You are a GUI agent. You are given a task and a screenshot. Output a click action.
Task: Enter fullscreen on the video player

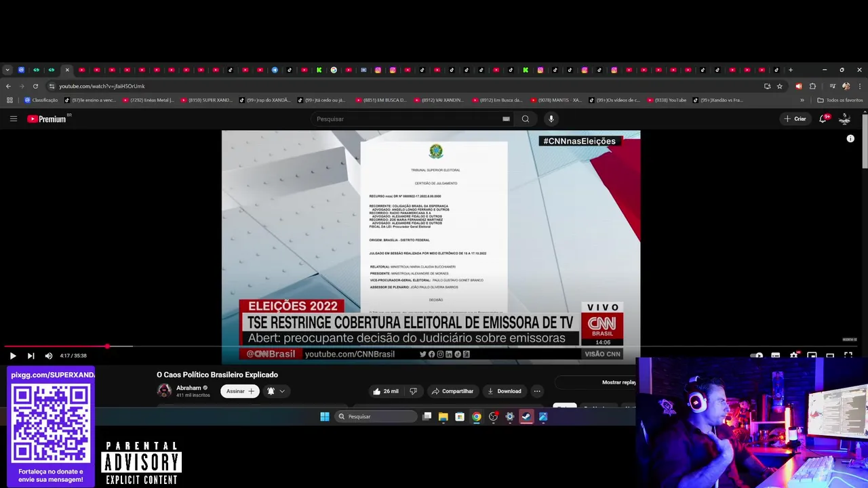[x=848, y=356]
